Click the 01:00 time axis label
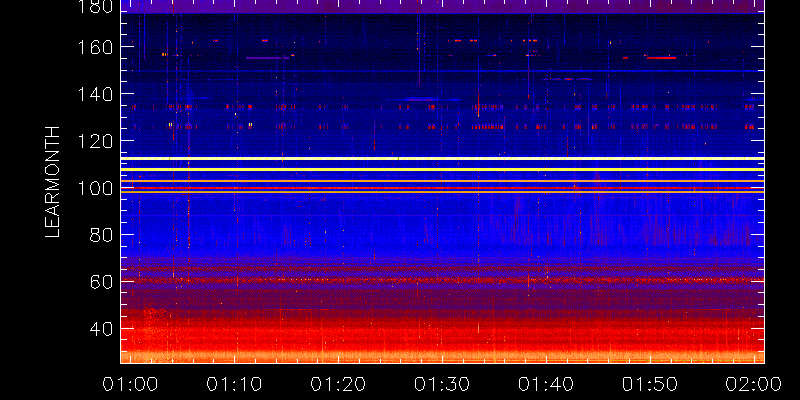 [130, 384]
